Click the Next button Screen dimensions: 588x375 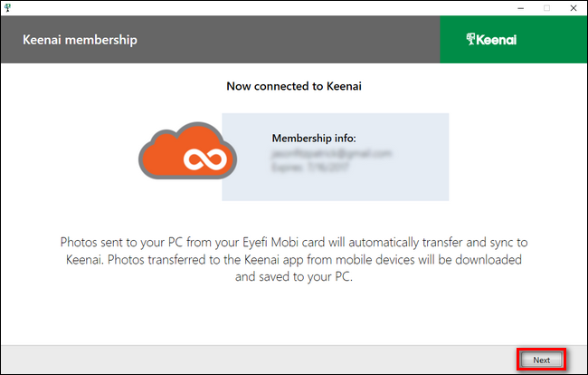(x=541, y=360)
